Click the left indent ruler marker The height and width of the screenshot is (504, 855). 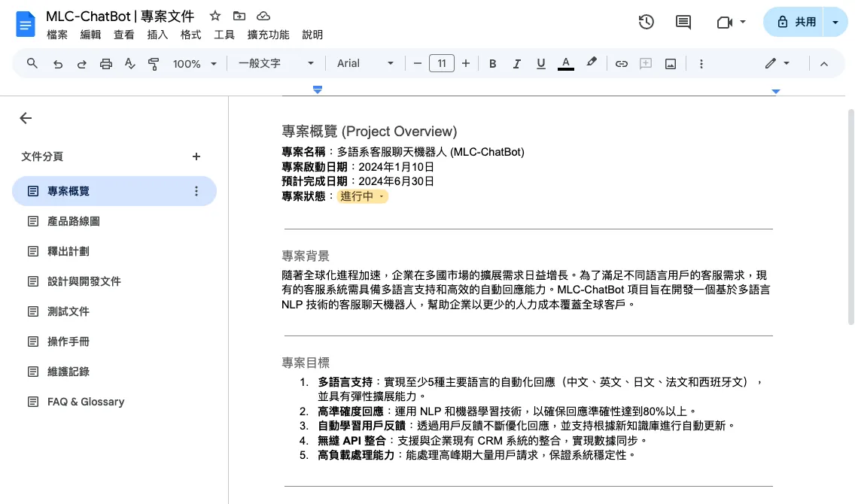318,90
